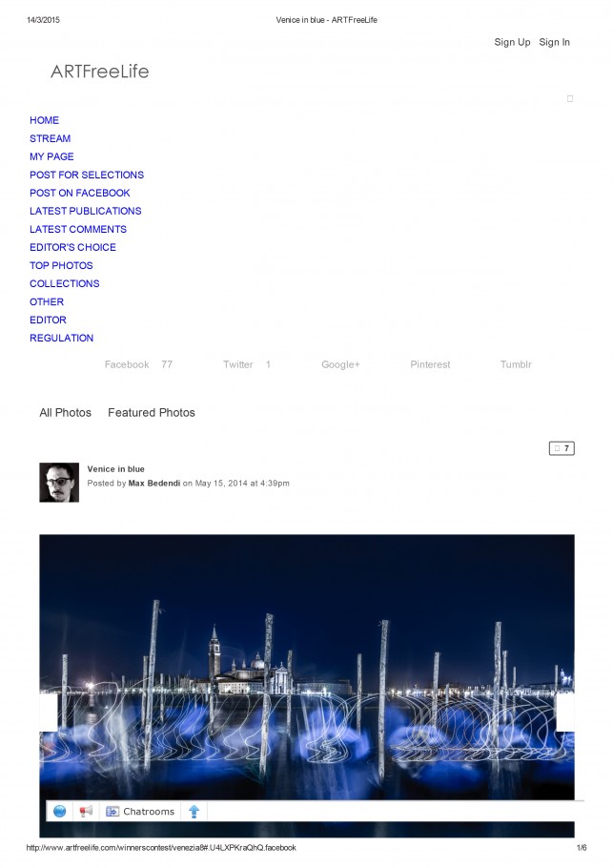The width and height of the screenshot is (613, 868).
Task: Open the EDITOR'S CHOICE menu link
Action: [73, 247]
